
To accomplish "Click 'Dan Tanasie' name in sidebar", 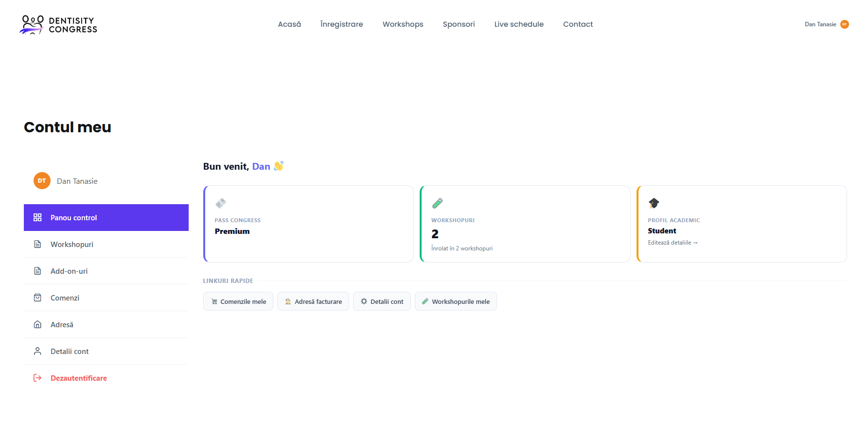I will pyautogui.click(x=77, y=181).
